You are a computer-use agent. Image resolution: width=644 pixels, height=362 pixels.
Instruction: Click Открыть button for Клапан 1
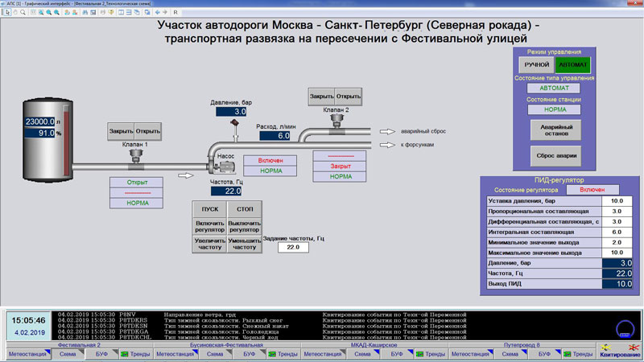click(148, 131)
